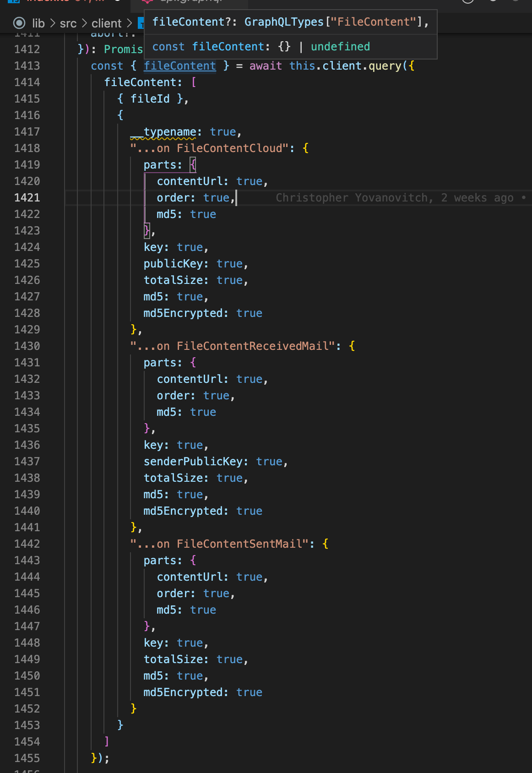
Task: Click the blame note 'Christopher Yovanovitch, 2 weeks ago'
Action: click(x=395, y=198)
